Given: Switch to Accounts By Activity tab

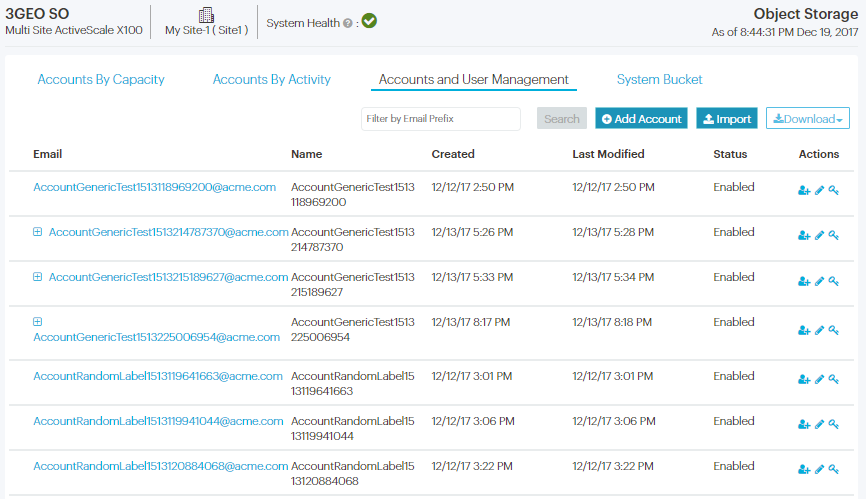Looking at the screenshot, I should pyautogui.click(x=272, y=79).
